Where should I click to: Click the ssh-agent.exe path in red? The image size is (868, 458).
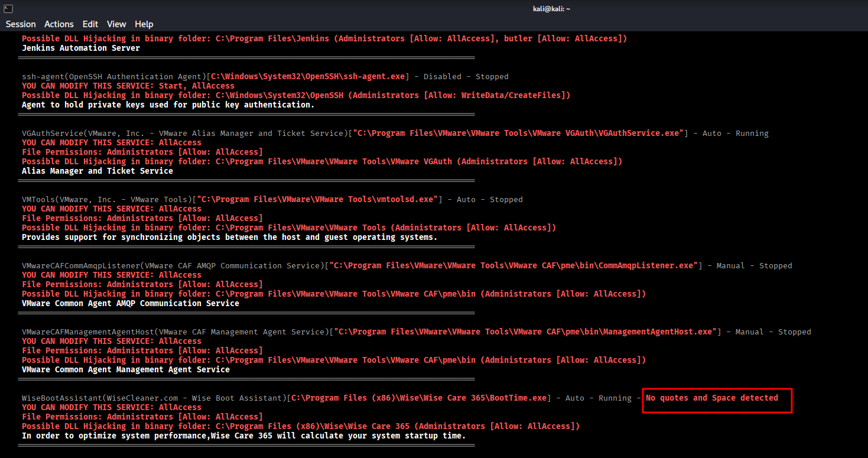308,76
